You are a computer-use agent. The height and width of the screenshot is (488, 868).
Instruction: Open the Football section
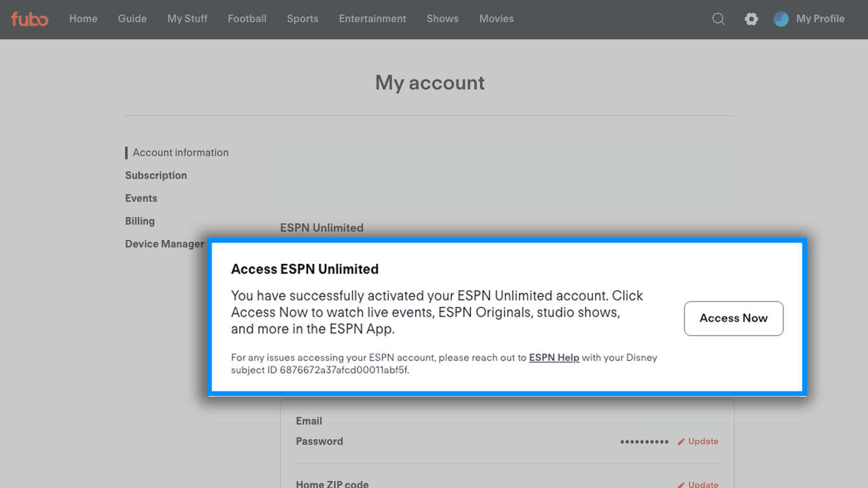pos(247,19)
